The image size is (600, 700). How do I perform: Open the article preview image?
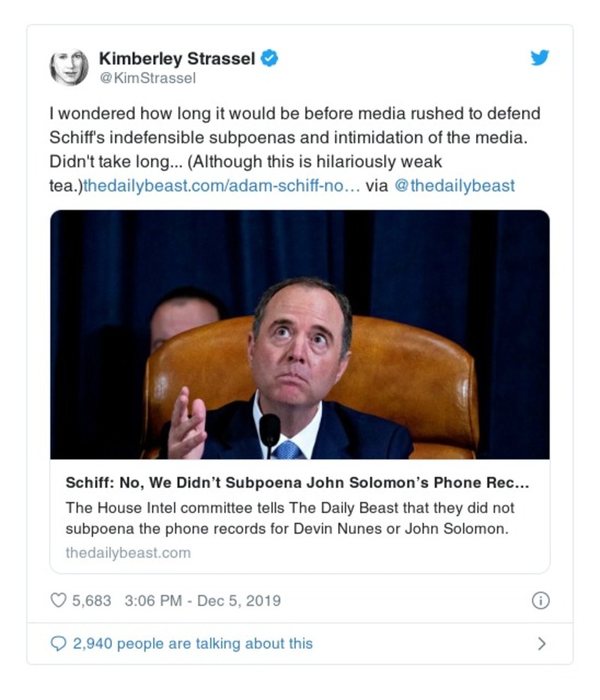click(300, 334)
